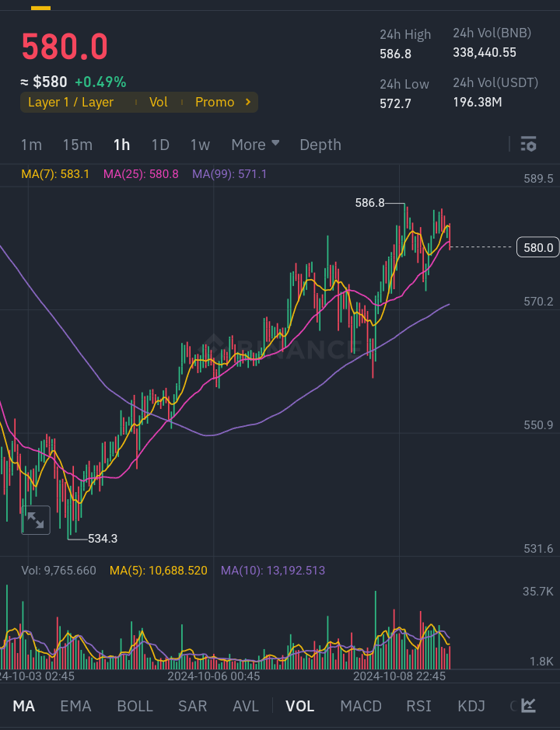Image resolution: width=560 pixels, height=730 pixels.
Task: Toggle the VOL sub-indicator
Action: point(299,706)
